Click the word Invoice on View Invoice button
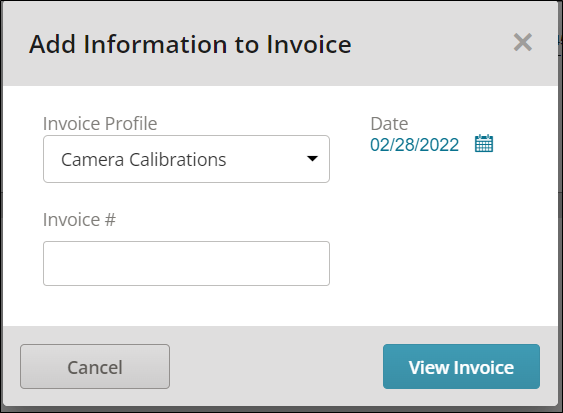The width and height of the screenshot is (563, 413). [x=484, y=367]
